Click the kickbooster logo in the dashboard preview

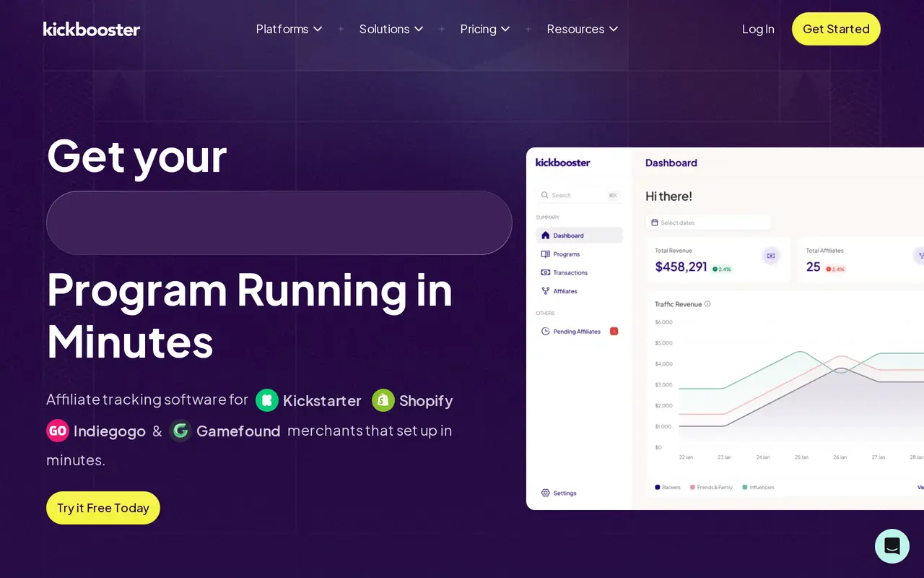[x=563, y=163]
